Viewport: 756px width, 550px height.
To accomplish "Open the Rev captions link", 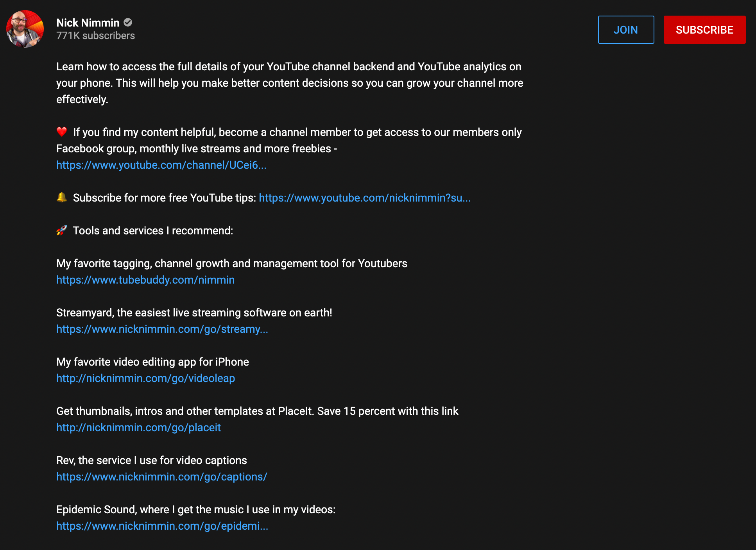I will [x=161, y=477].
